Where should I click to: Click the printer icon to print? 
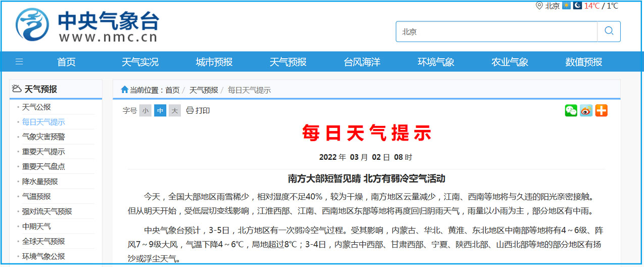[190, 110]
